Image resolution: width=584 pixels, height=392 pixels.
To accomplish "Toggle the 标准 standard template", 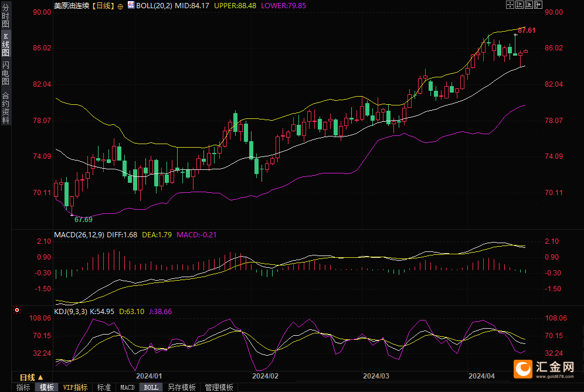I will [x=104, y=387].
